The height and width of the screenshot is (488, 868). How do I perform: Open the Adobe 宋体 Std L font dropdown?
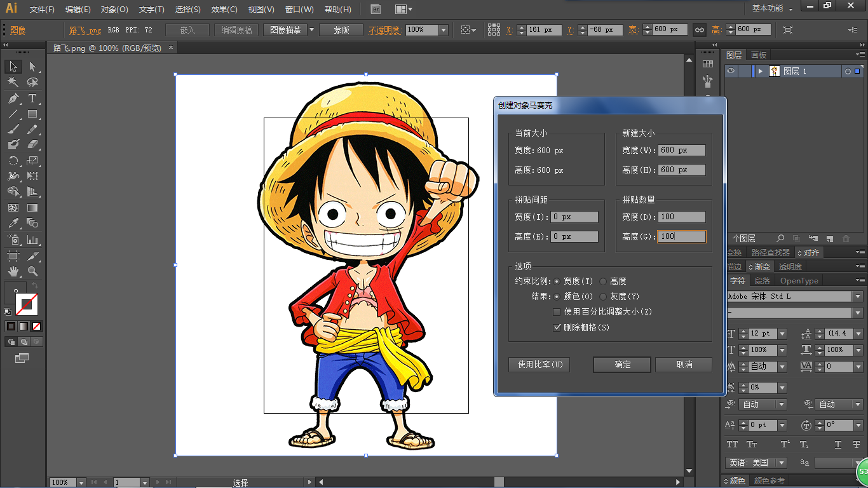[x=858, y=297]
